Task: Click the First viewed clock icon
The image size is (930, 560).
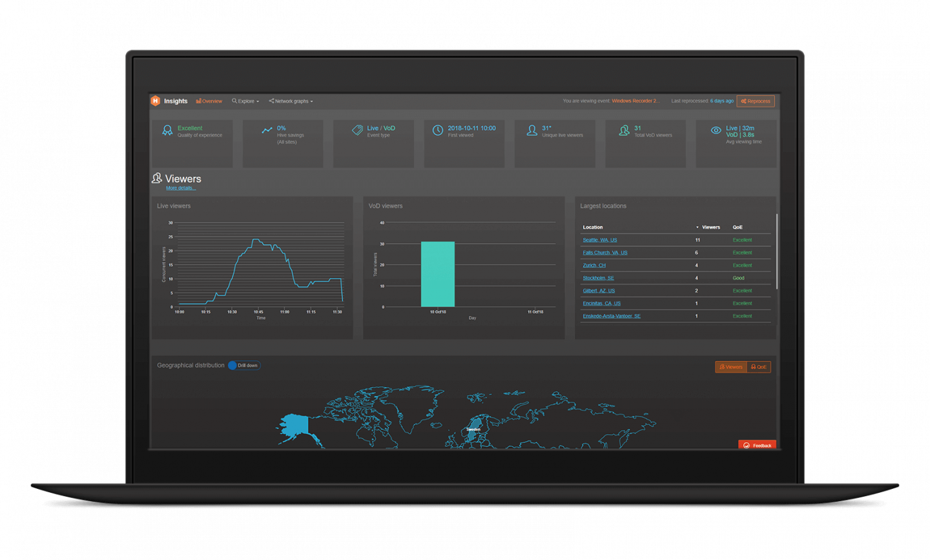Action: [x=439, y=130]
